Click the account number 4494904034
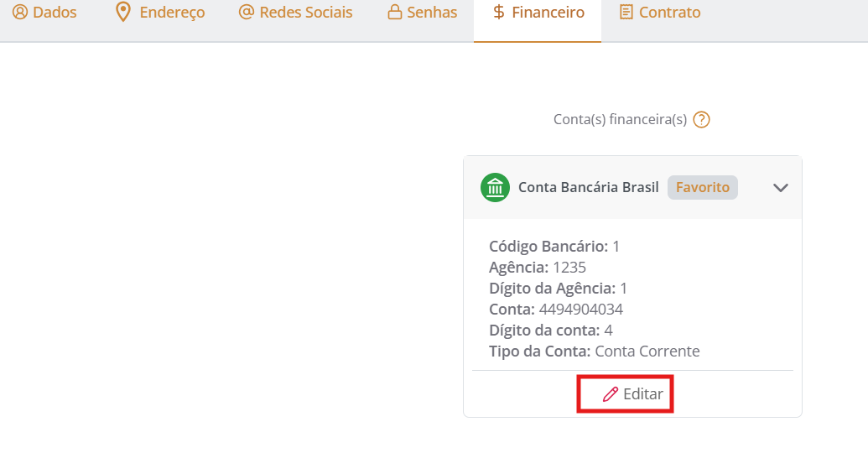Image resolution: width=868 pixels, height=453 pixels. (580, 309)
